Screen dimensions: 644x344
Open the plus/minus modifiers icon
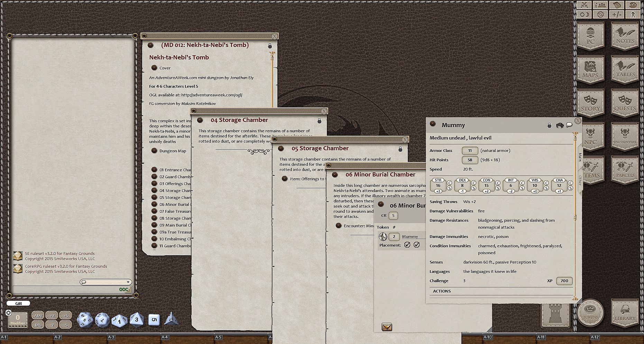pyautogui.click(x=617, y=15)
